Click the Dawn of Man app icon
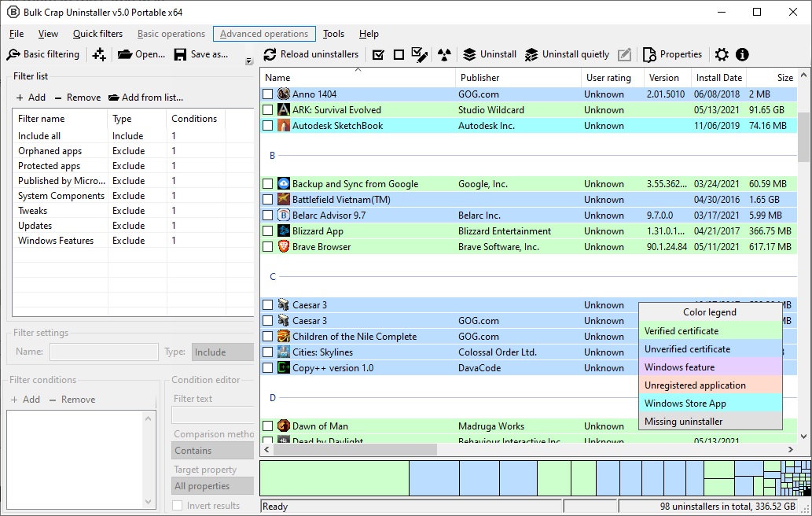812x516 pixels. [x=283, y=426]
